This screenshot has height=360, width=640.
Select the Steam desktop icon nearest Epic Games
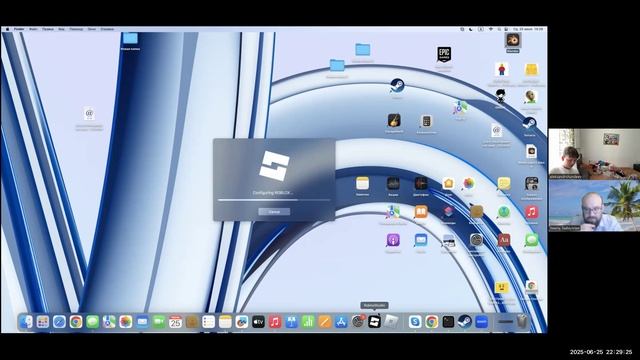pos(397,86)
